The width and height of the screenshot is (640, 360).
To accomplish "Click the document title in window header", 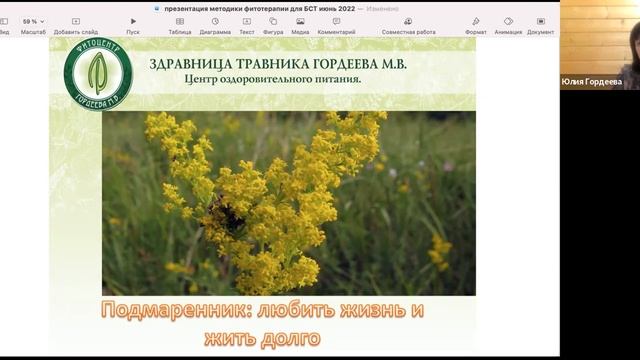I will coord(260,9).
